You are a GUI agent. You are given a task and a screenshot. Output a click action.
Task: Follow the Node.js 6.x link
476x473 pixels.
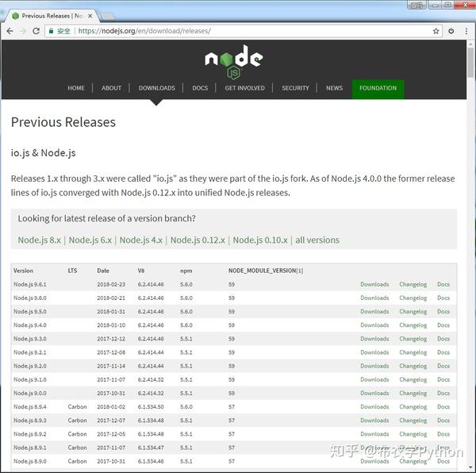tap(90, 240)
